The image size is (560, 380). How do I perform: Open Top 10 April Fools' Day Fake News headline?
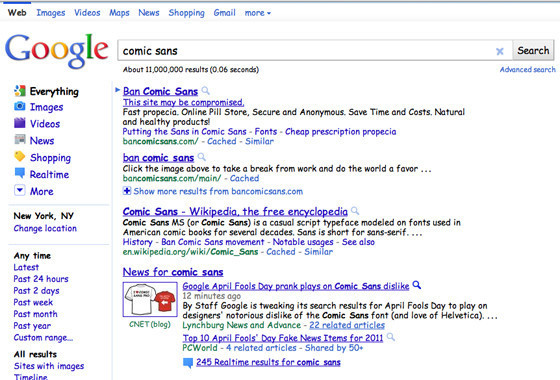[x=283, y=338]
